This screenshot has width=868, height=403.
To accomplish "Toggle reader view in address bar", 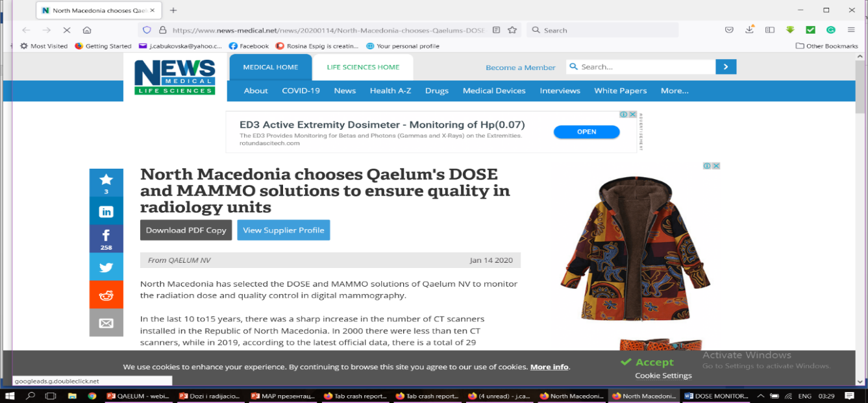I will (497, 30).
